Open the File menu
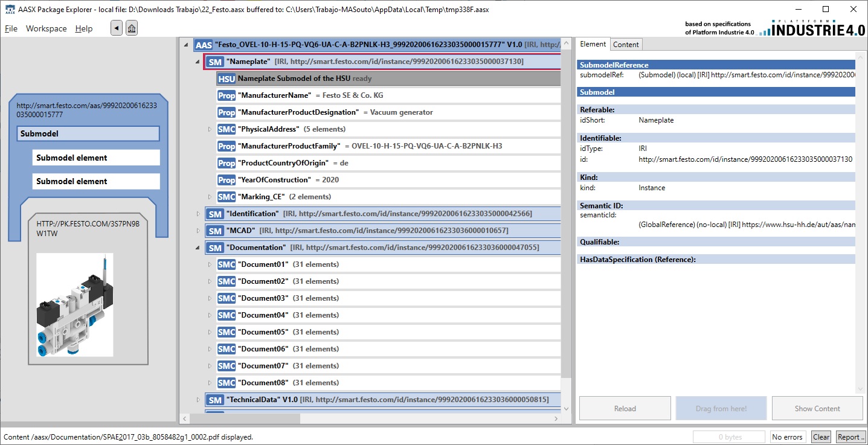 (11, 28)
